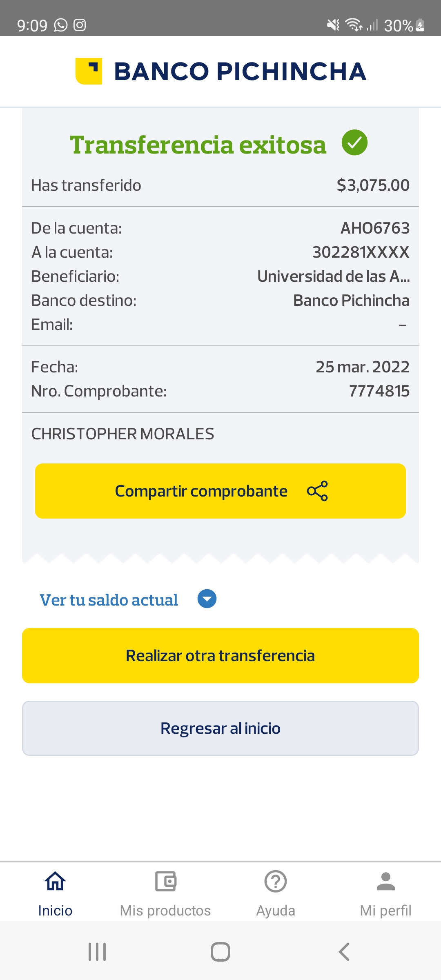Expand the saldo actual dropdown arrow

[x=207, y=599]
